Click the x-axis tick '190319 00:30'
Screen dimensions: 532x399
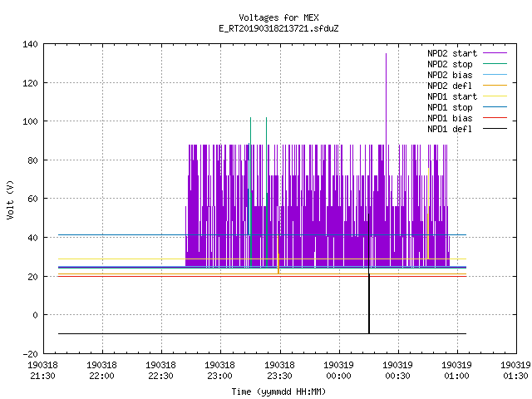pos(397,371)
